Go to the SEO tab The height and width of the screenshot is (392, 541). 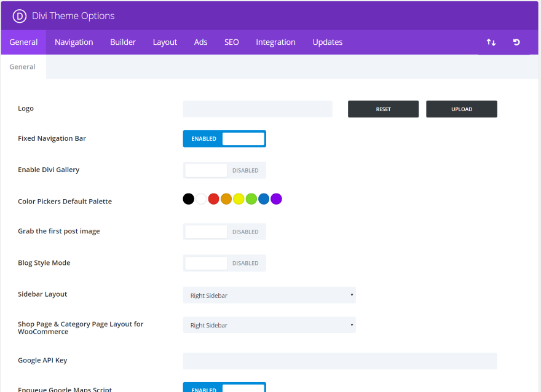tap(232, 42)
